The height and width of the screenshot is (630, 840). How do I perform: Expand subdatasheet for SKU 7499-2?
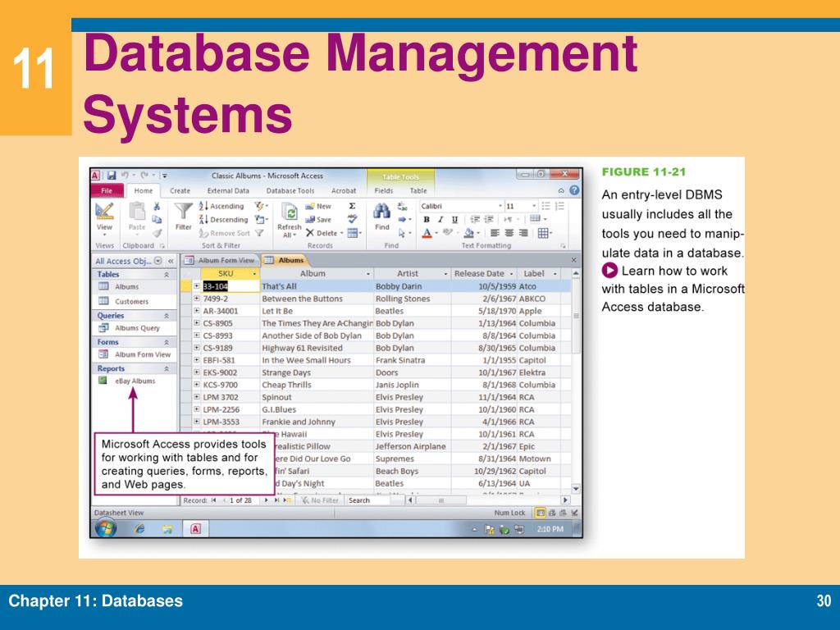tap(197, 299)
